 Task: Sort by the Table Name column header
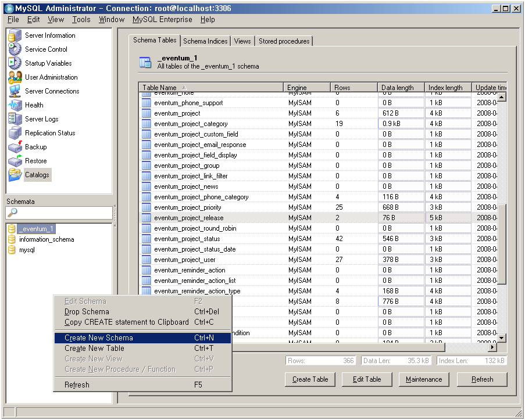click(211, 87)
